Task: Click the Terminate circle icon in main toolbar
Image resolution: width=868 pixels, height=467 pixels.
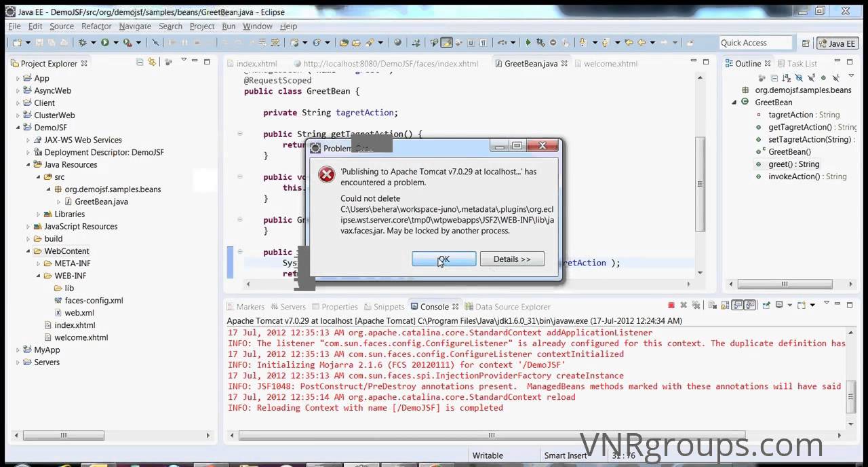Action: pos(553,42)
